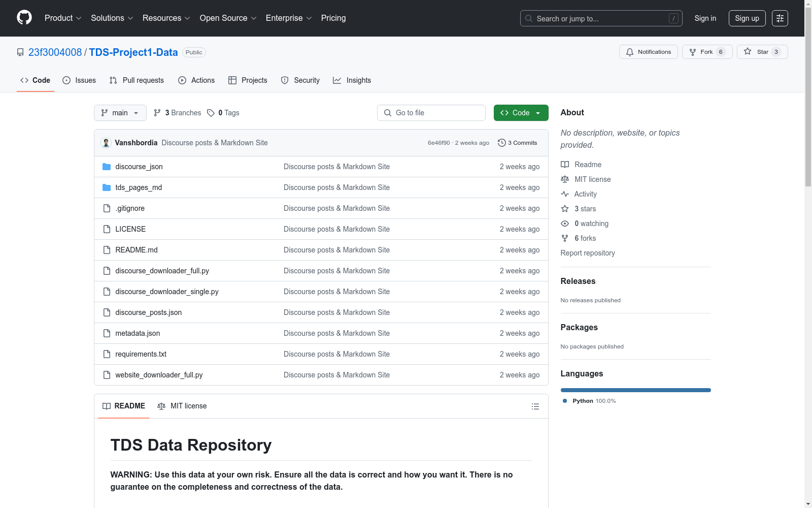Open the Insights tab

pos(352,80)
